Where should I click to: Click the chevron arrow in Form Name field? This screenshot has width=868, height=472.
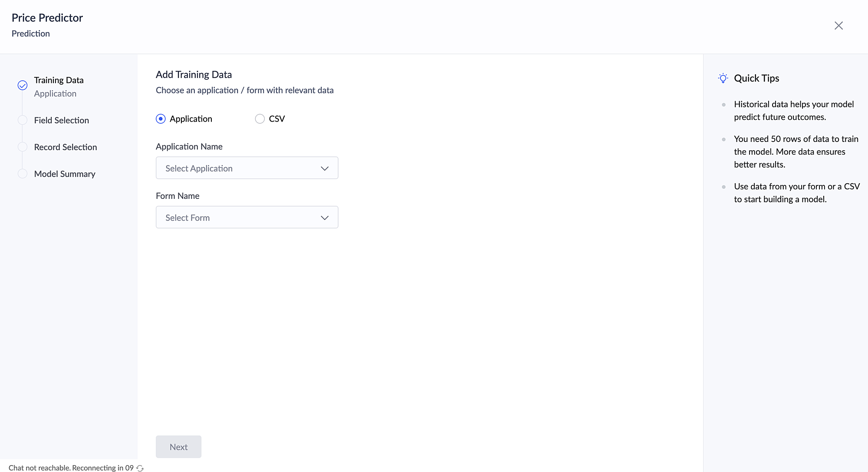325,218
